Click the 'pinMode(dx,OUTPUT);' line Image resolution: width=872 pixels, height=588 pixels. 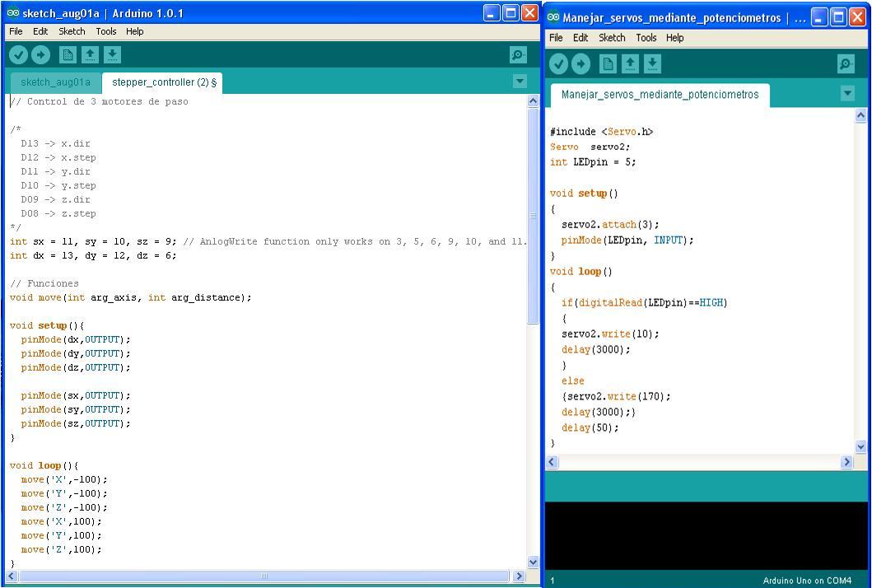[x=76, y=339]
